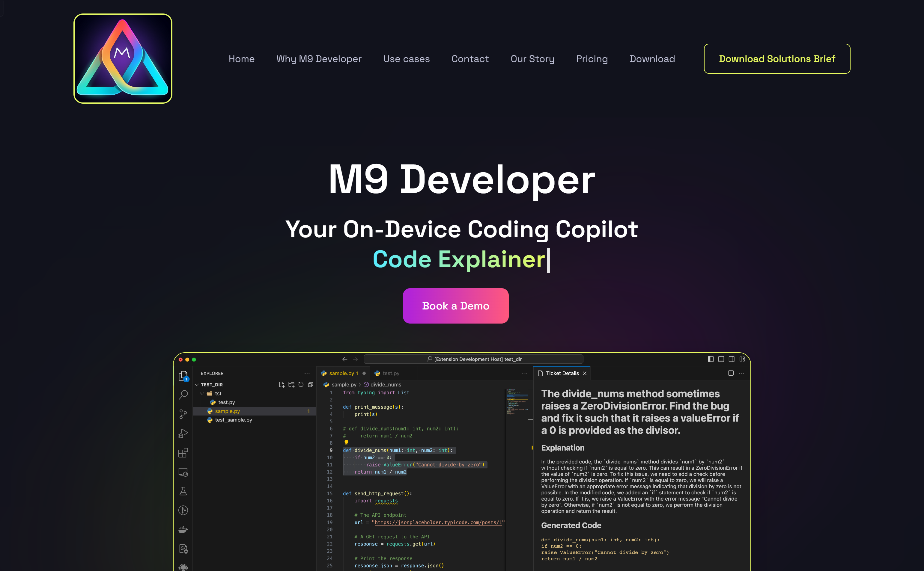
Task: Click the Code Explainer animated text
Action: pyautogui.click(x=459, y=259)
